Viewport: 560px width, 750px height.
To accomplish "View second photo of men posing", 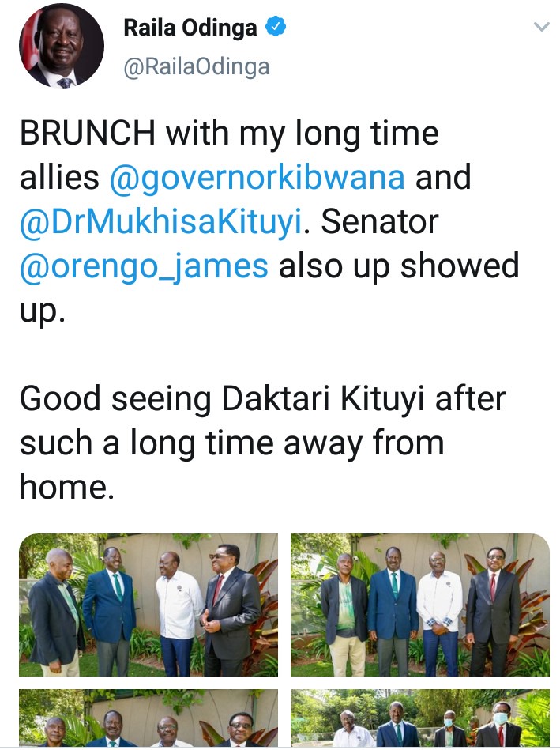I will click(420, 605).
